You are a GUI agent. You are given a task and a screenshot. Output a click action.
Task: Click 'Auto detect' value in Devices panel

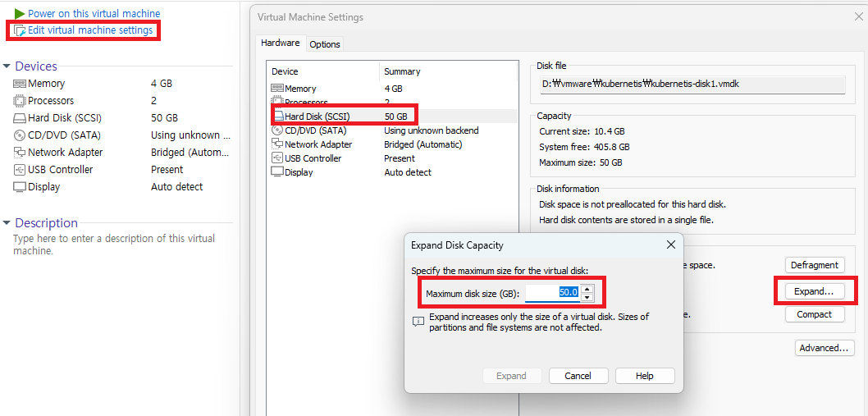coord(177,187)
